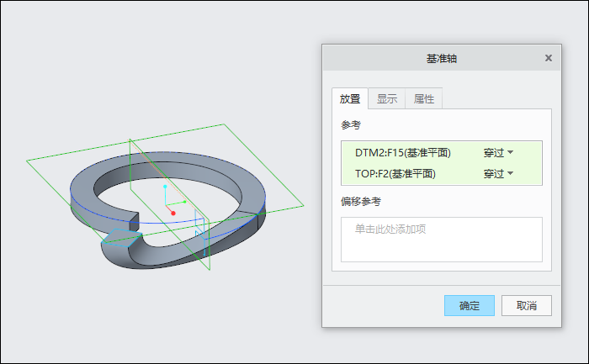Click the red X-axis endpoint dot
The width and height of the screenshot is (589, 364).
[173, 214]
